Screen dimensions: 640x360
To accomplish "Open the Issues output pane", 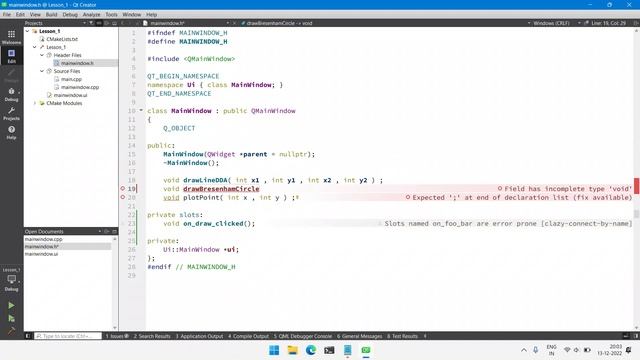I will pos(117,336).
